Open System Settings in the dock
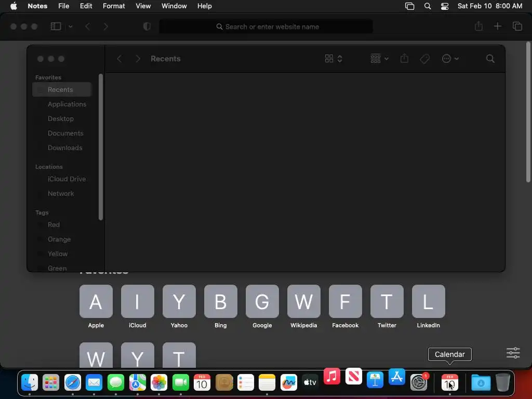The image size is (532, 399). point(419,383)
